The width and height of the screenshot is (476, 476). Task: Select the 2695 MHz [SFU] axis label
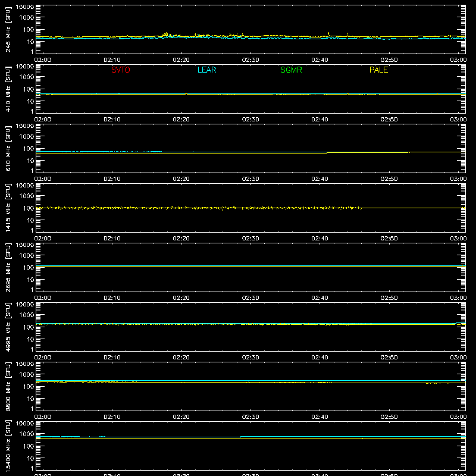(x=8, y=267)
